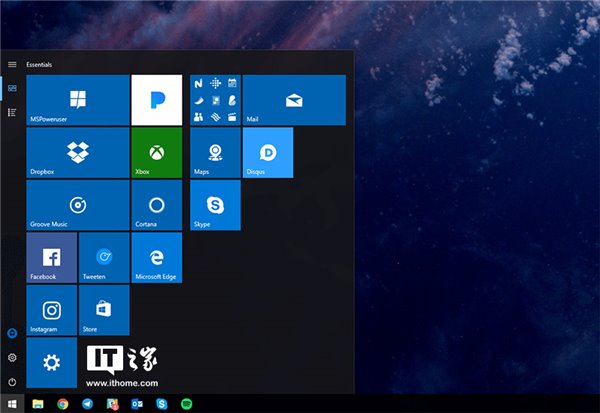
Task: Open the user account icon in Start rail
Action: (12, 333)
